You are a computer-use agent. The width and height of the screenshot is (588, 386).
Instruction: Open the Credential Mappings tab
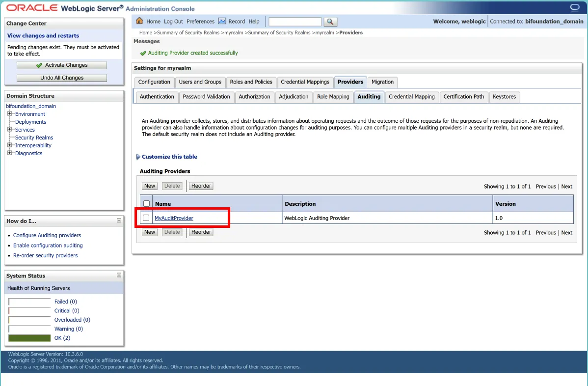click(305, 82)
